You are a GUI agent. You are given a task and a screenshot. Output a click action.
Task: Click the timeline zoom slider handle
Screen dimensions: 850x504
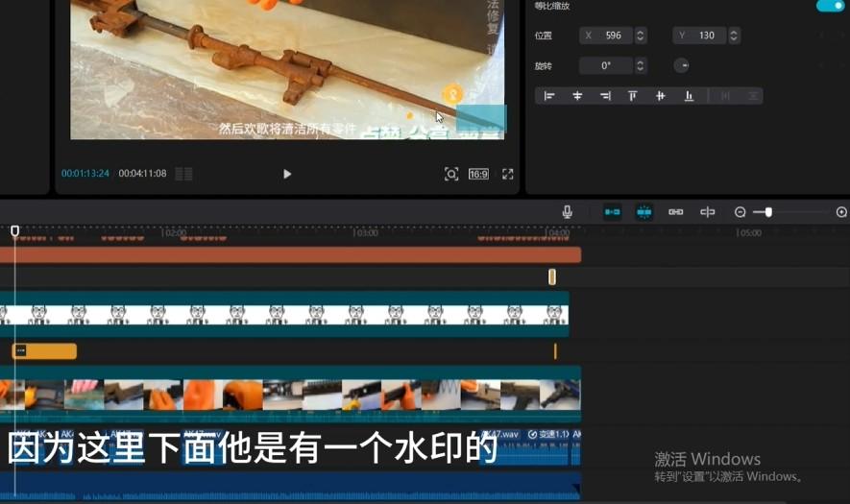coord(768,212)
